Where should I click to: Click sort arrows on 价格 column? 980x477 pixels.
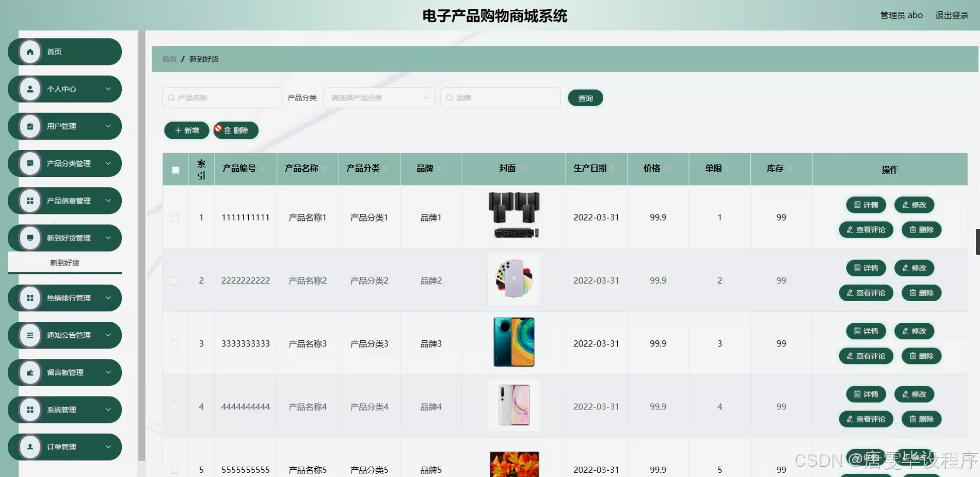click(666, 169)
